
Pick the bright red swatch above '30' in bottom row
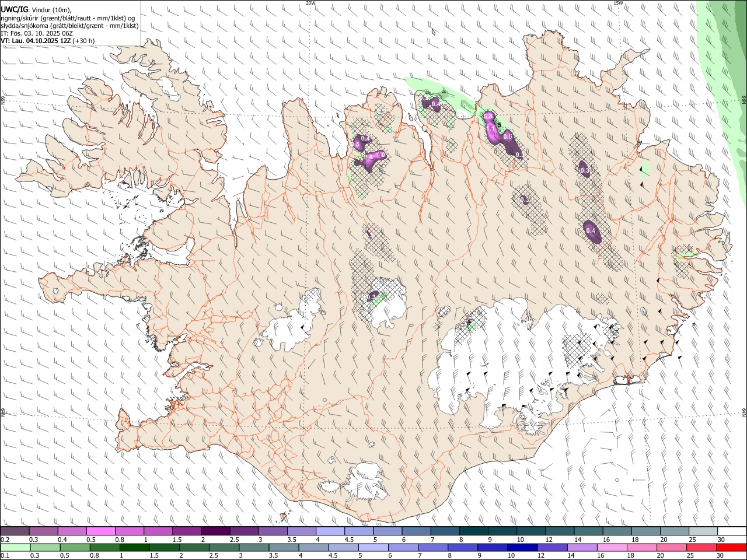tap(731, 547)
